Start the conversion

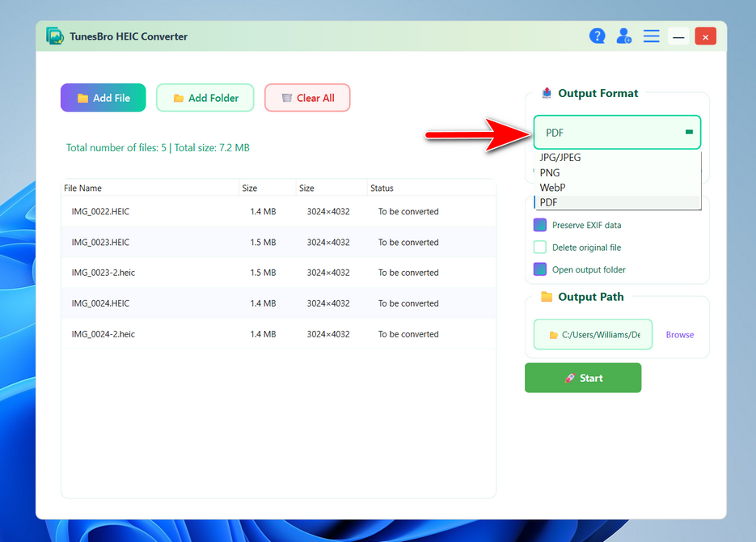point(583,378)
